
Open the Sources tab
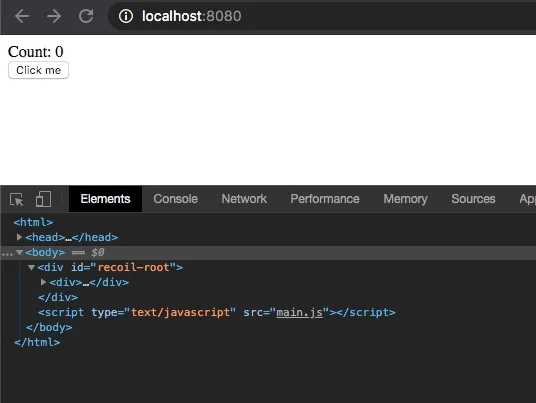473,199
